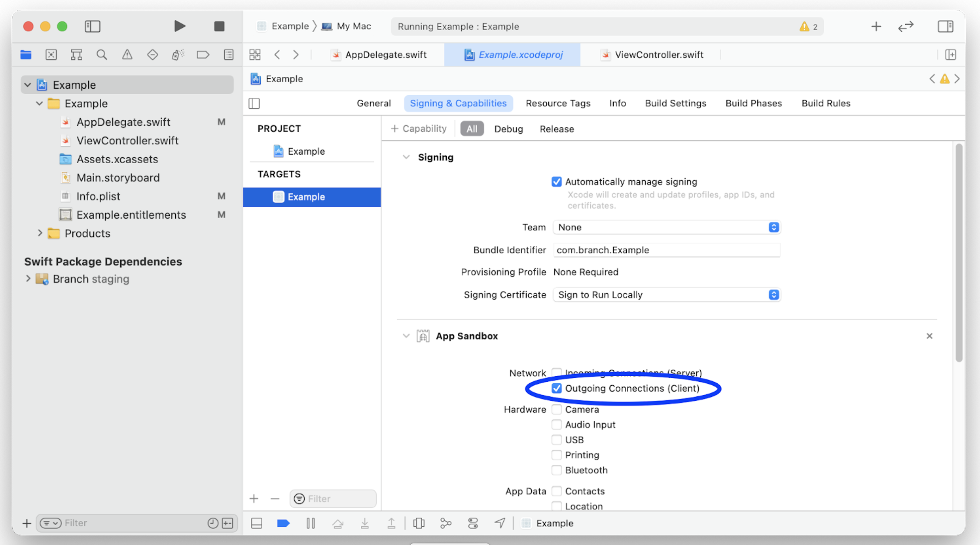980x545 pixels.
Task: Toggle the inspector panel icon
Action: tap(945, 26)
